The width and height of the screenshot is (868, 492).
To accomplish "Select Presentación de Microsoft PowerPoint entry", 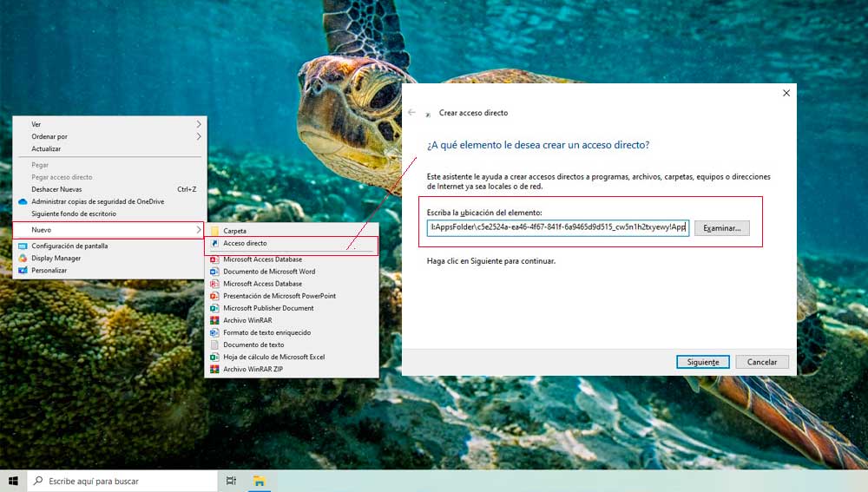I will coord(279,296).
